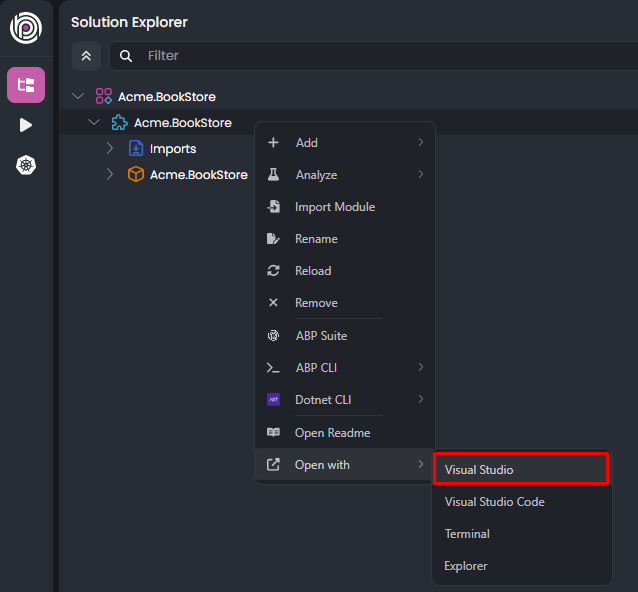Click the Import Module icon
Screen dimensions: 638x592
click(273, 206)
